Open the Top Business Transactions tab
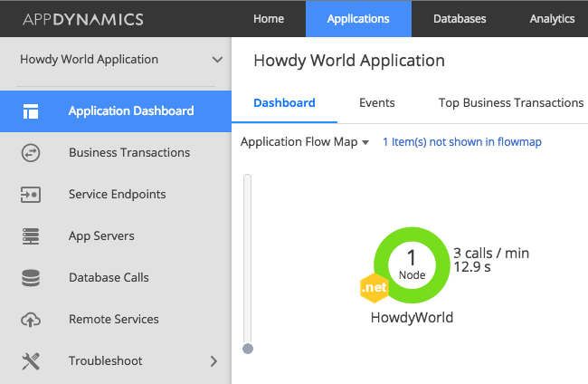Viewport: 588px width, 384px height. [511, 103]
